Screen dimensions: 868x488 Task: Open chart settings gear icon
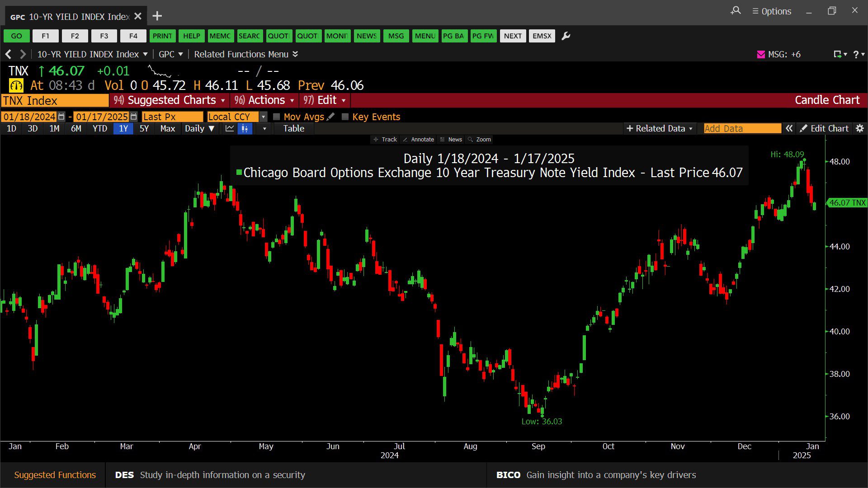point(860,128)
